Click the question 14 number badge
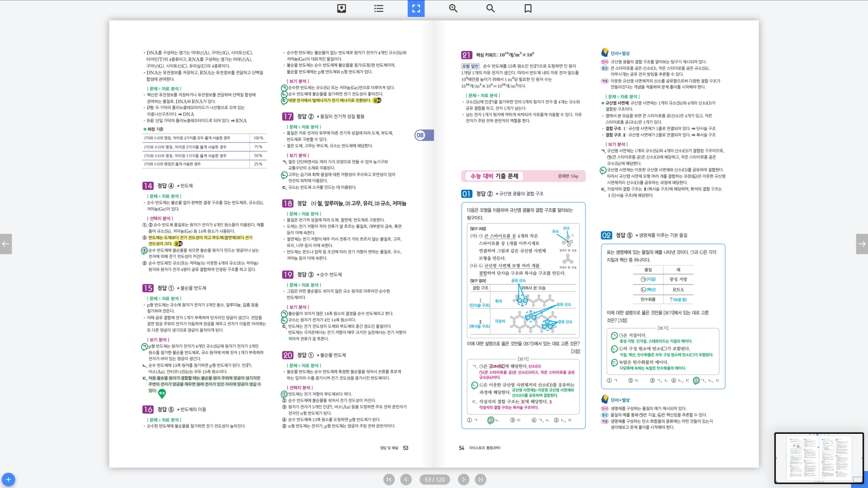This screenshot has width=868, height=488. [x=148, y=186]
